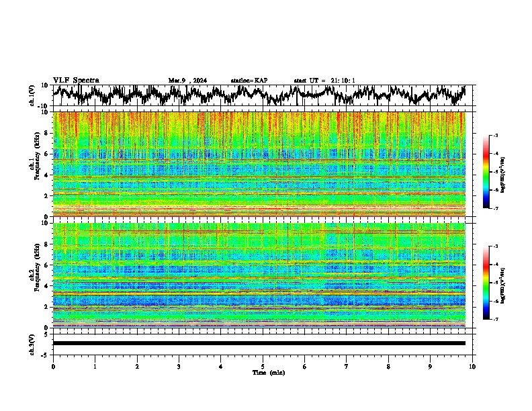Image resolution: width=532 pixels, height=411 pixels.
Task: Click the "-3" label on ch.1 colorbar
Action: tap(496, 135)
